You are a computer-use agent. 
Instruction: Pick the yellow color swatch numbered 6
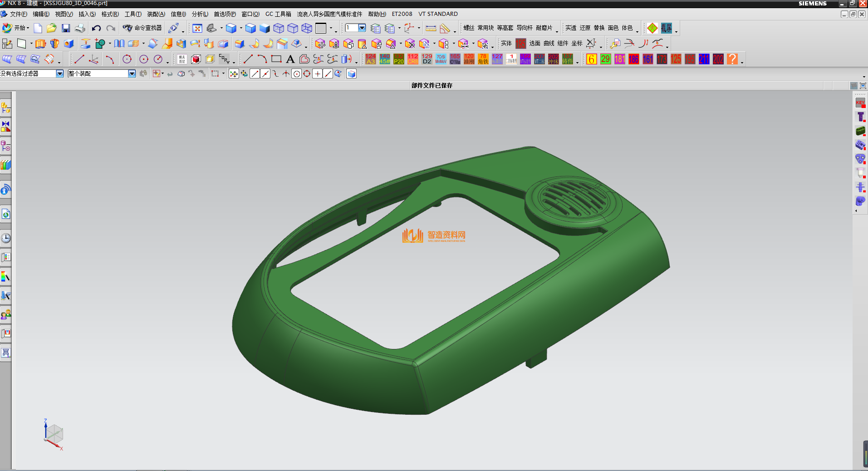coord(591,59)
